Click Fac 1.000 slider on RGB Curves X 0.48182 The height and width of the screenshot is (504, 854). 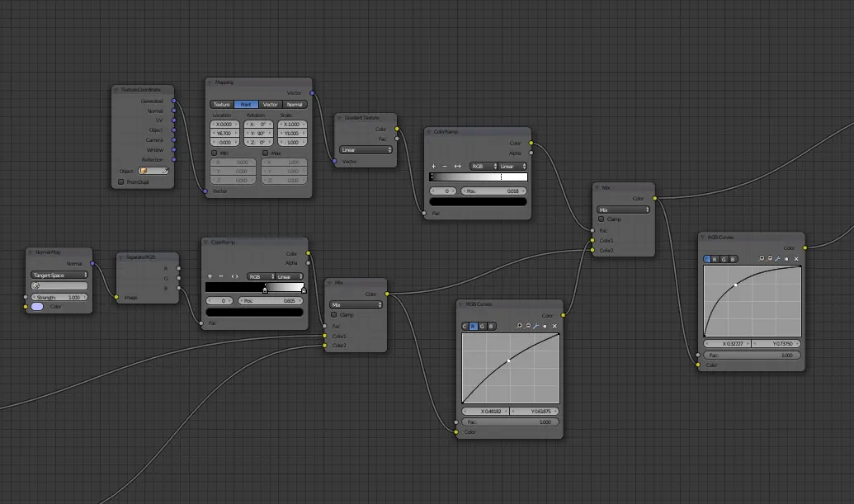point(510,422)
